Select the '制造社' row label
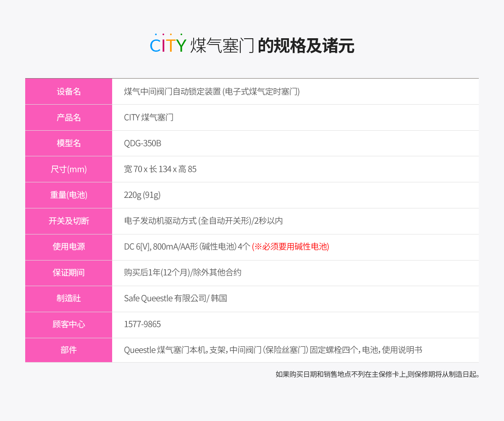This screenshot has height=421, width=504. (68, 299)
